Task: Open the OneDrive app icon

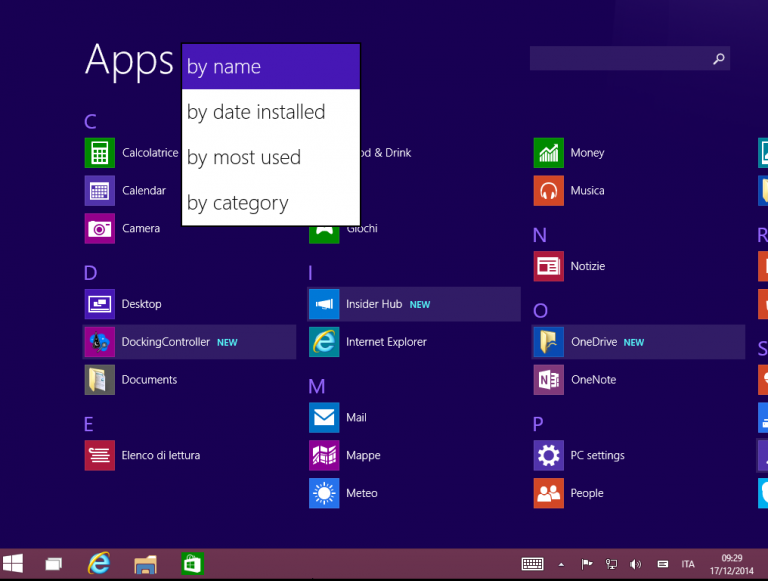Action: (x=549, y=342)
